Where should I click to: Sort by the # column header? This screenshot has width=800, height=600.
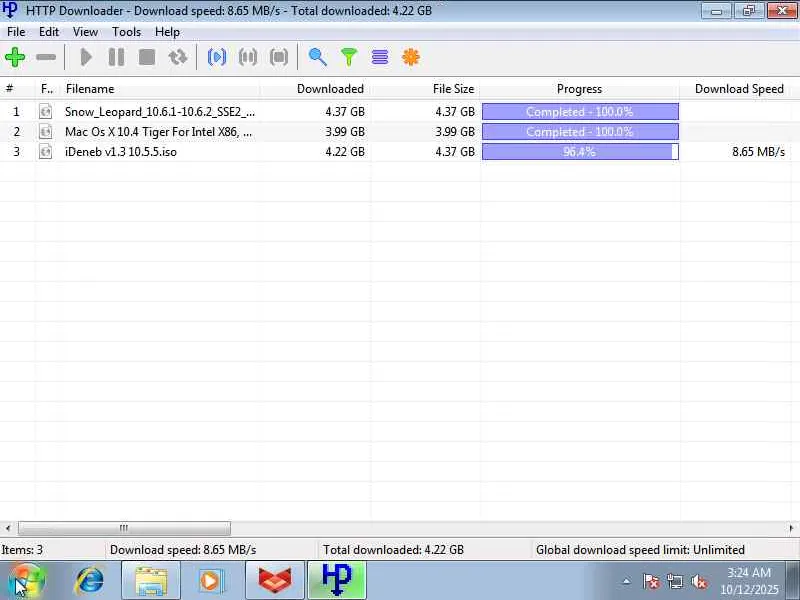(17, 89)
